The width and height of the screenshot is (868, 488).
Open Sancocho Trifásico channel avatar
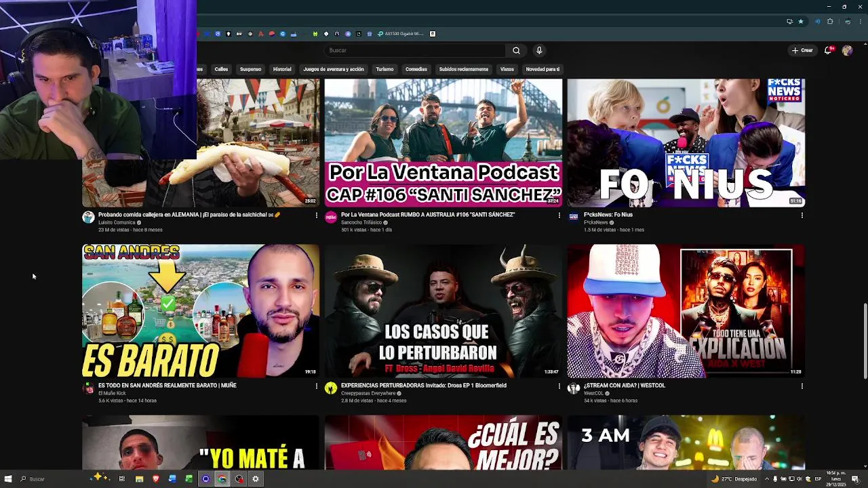tap(331, 217)
